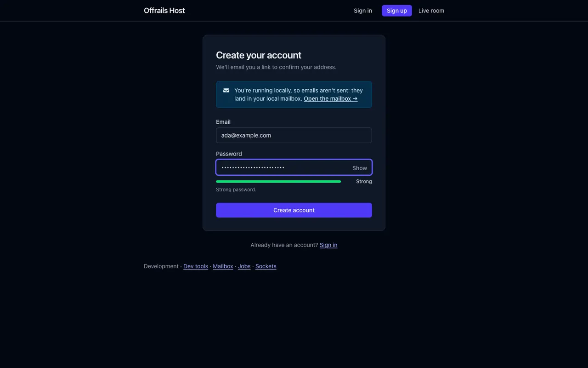Click the 'Strong' strength label
Viewport: 588px width, 368px height.
tap(364, 182)
